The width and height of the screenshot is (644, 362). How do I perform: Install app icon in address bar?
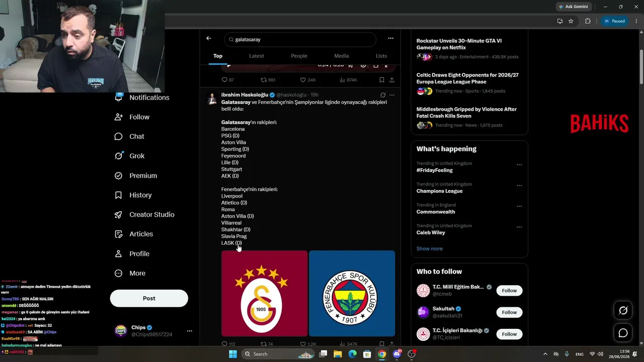[560, 21]
